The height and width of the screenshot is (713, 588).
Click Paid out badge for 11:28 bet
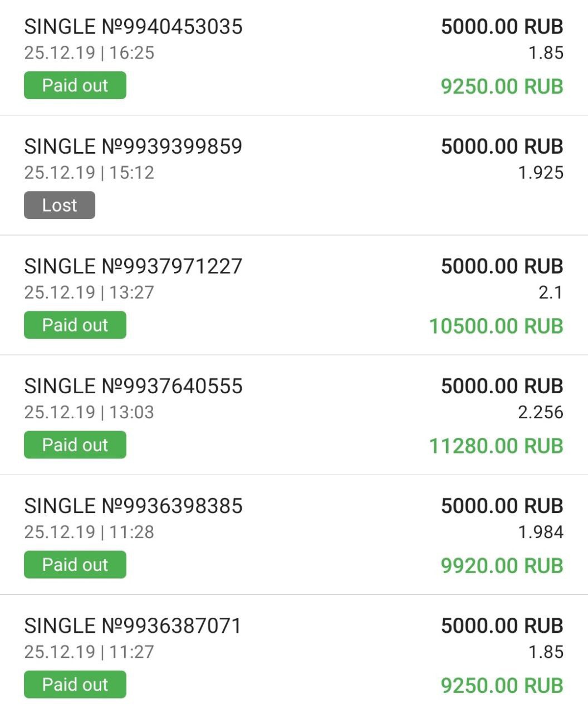(x=75, y=564)
